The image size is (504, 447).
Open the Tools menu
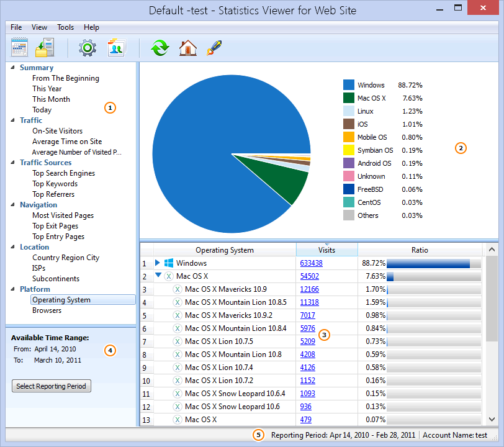(66, 27)
